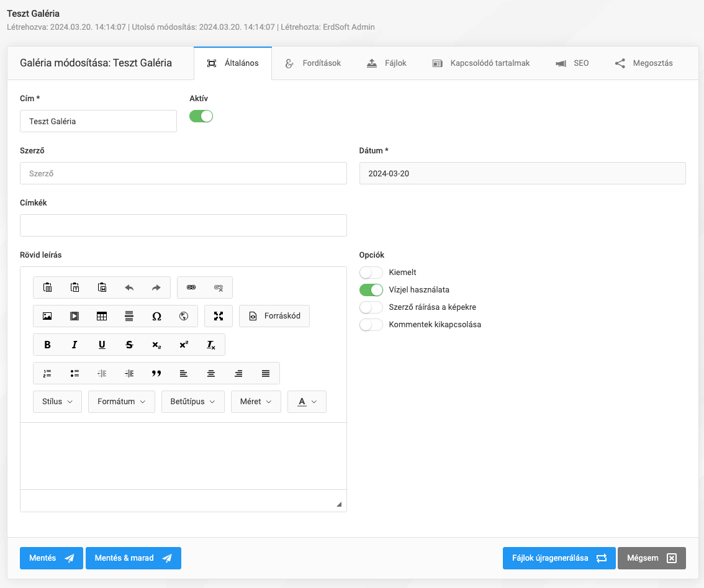The image size is (704, 588).
Task: Toggle the Aktív switch
Action: point(201,116)
